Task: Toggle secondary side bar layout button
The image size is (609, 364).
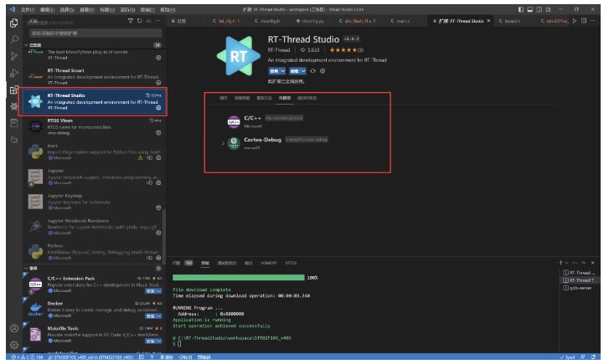Action: 539,9
